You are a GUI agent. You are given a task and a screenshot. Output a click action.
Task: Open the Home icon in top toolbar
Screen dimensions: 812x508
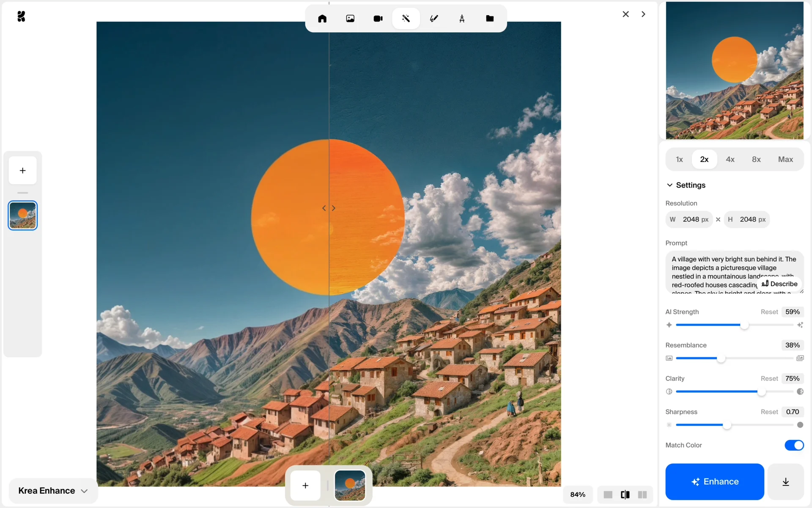[x=322, y=19]
